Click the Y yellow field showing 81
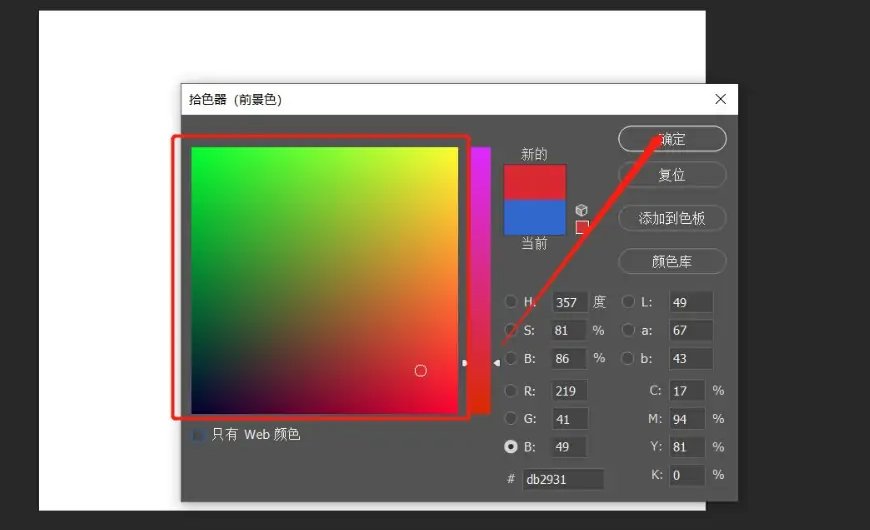This screenshot has width=870, height=530. (x=687, y=447)
